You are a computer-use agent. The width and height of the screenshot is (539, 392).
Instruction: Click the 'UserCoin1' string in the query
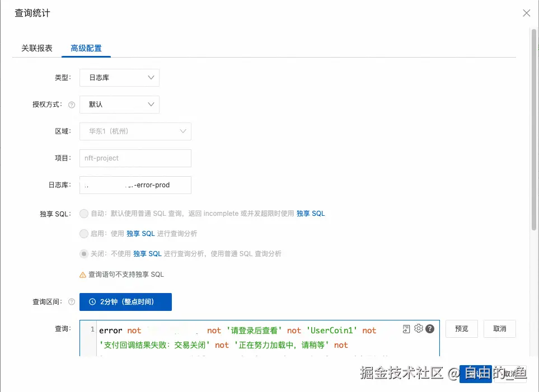tap(331, 330)
